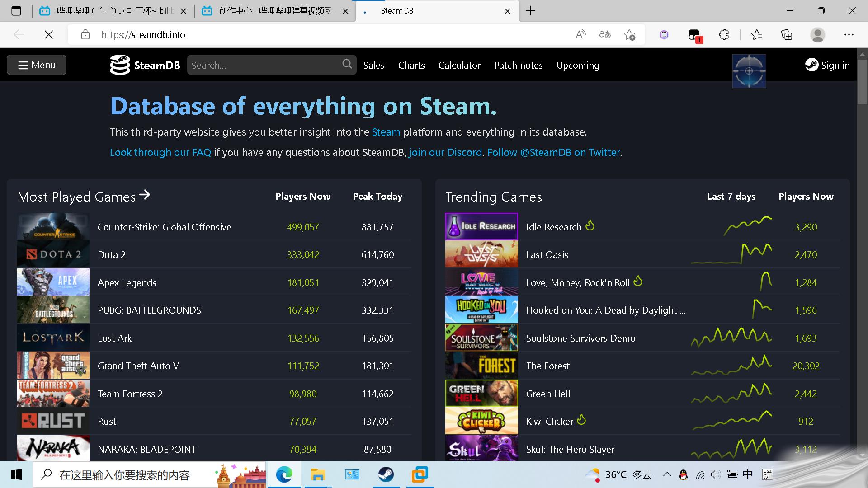
Task: Open the Charts page
Action: [411, 66]
